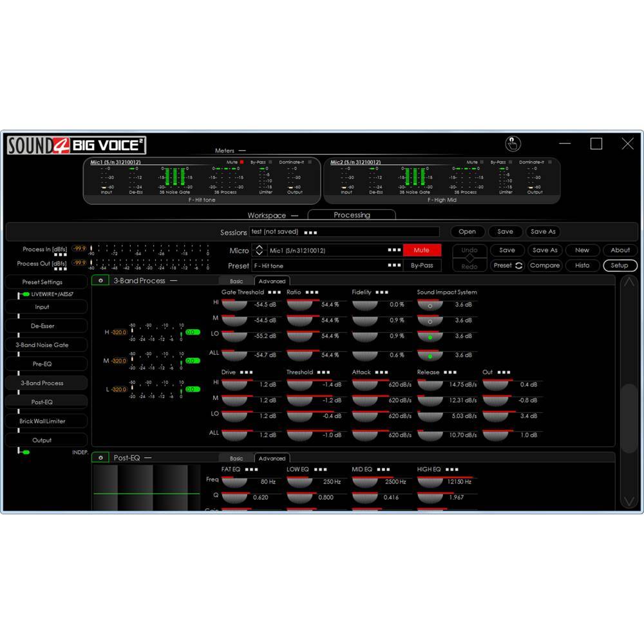Viewport: 644px width, 644px height.
Task: Select Advanced tab in 3-Band Process
Action: 272,281
